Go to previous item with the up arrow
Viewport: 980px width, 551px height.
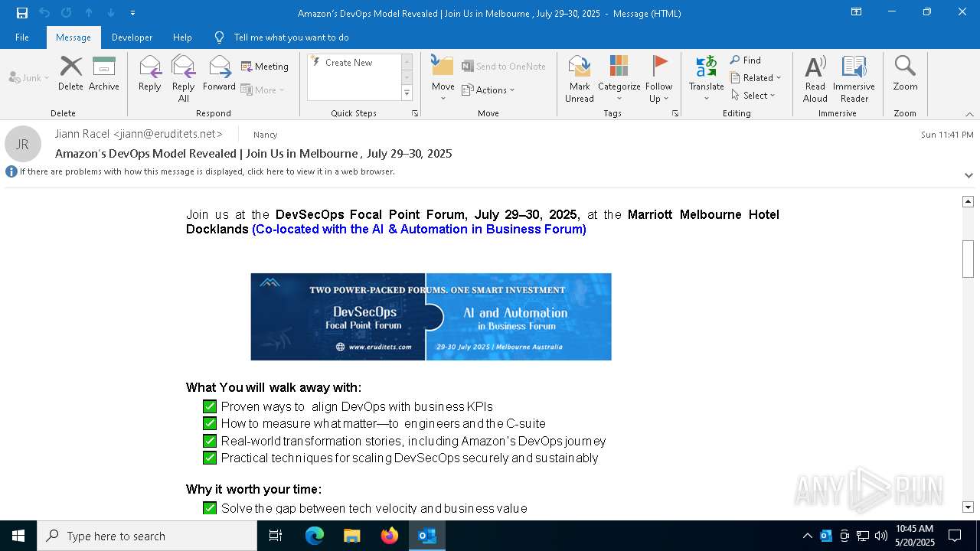(89, 12)
